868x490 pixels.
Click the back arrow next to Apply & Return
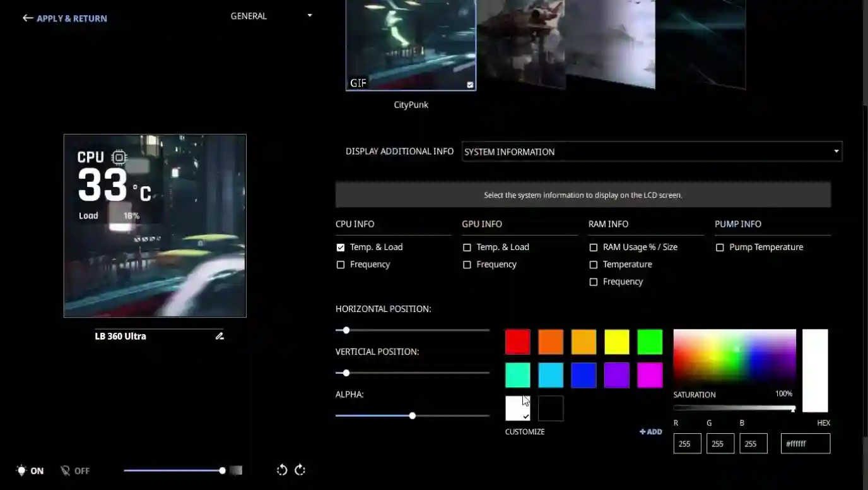pyautogui.click(x=26, y=18)
